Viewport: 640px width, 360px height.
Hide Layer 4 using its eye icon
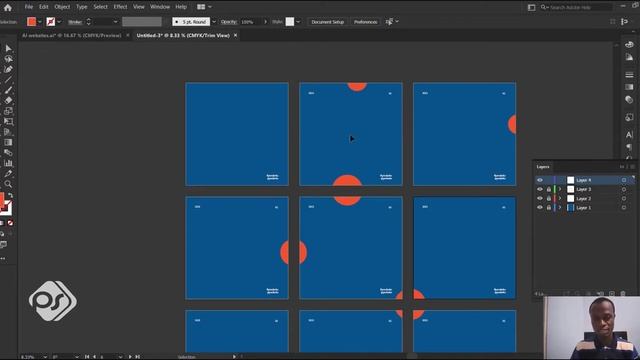(x=540, y=180)
